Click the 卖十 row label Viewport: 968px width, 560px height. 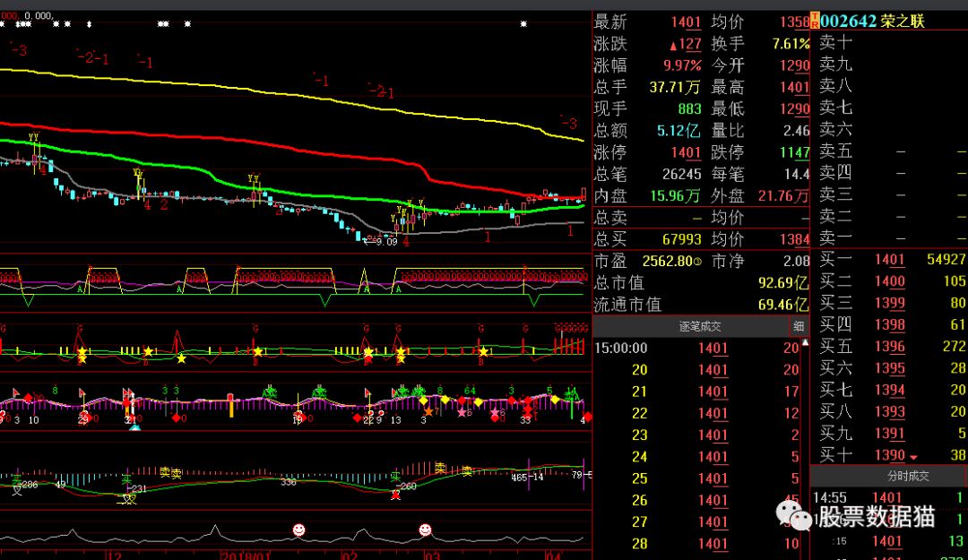pos(835,42)
